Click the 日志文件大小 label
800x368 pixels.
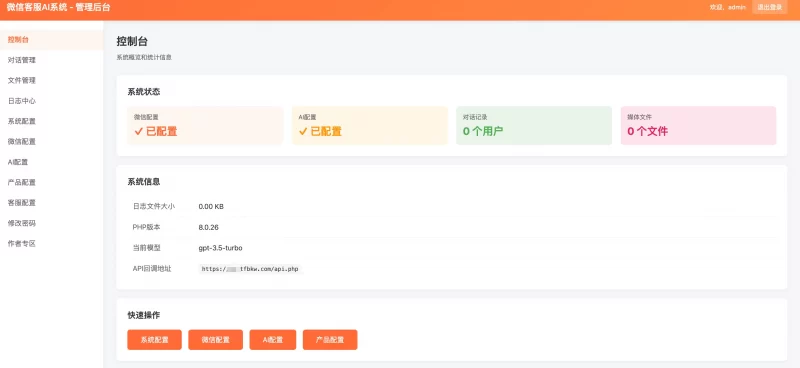pos(154,207)
